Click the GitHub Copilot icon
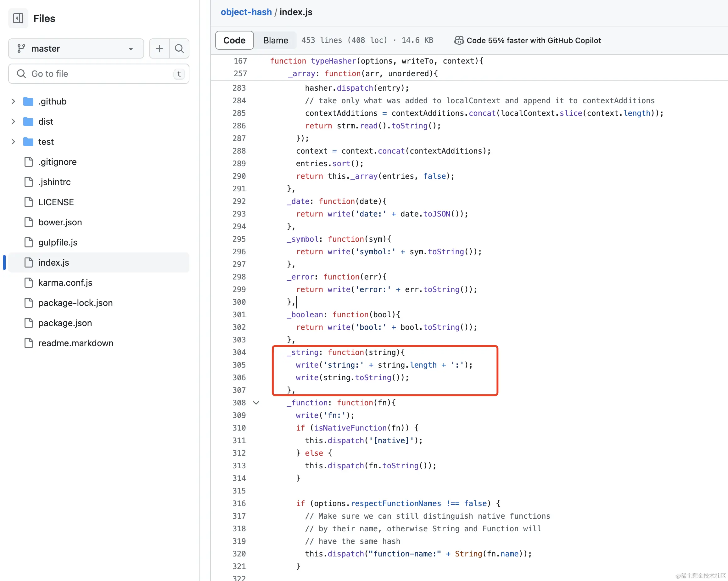Image resolution: width=728 pixels, height=581 pixels. click(459, 41)
